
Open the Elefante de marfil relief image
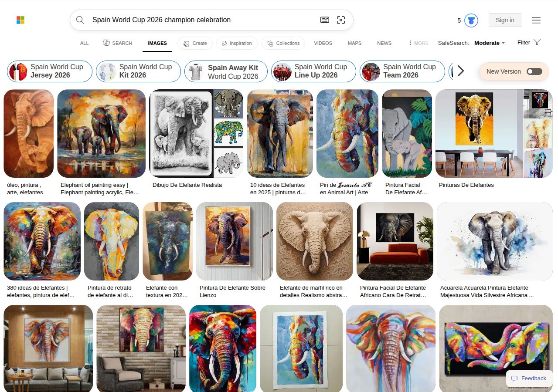(315, 241)
